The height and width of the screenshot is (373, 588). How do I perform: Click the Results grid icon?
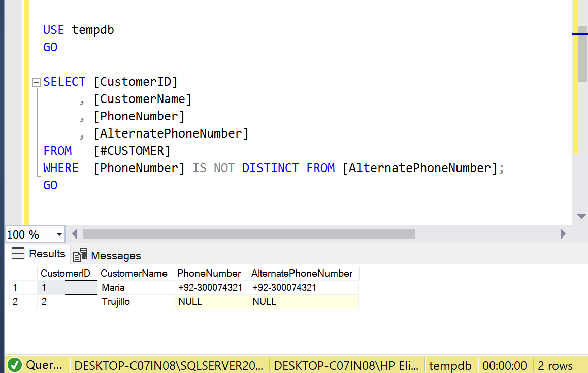pyautogui.click(x=18, y=254)
